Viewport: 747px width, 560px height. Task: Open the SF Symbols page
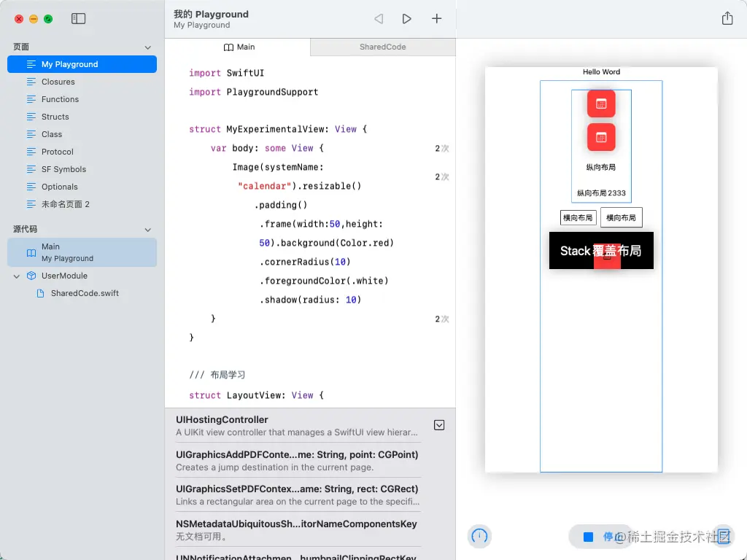[x=82, y=169]
